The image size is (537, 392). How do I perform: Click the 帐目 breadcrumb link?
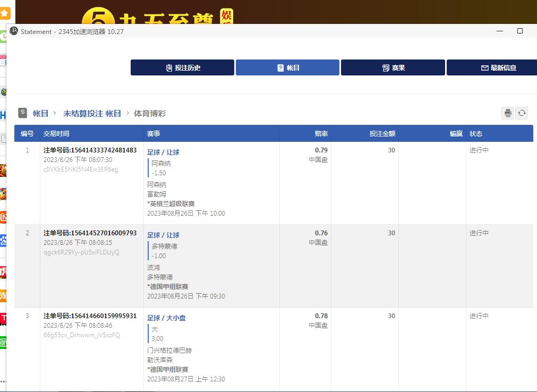(40, 113)
